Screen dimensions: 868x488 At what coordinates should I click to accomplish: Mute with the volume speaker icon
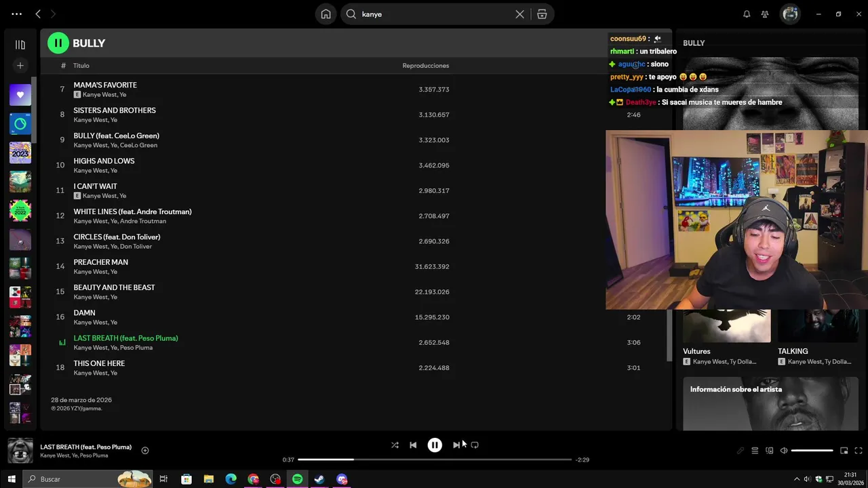pos(784,451)
